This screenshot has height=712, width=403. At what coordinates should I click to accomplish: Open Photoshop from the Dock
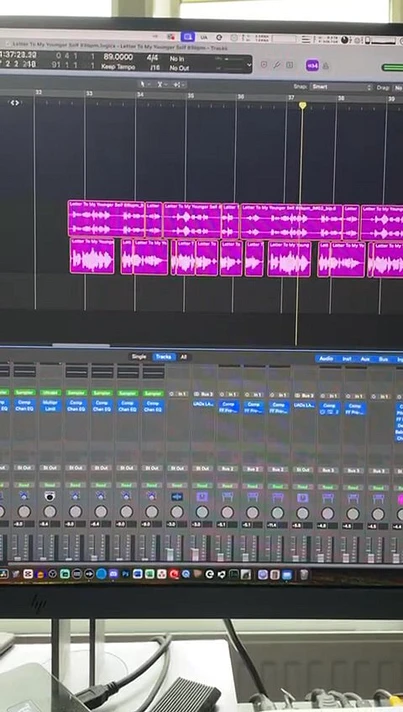(126, 574)
